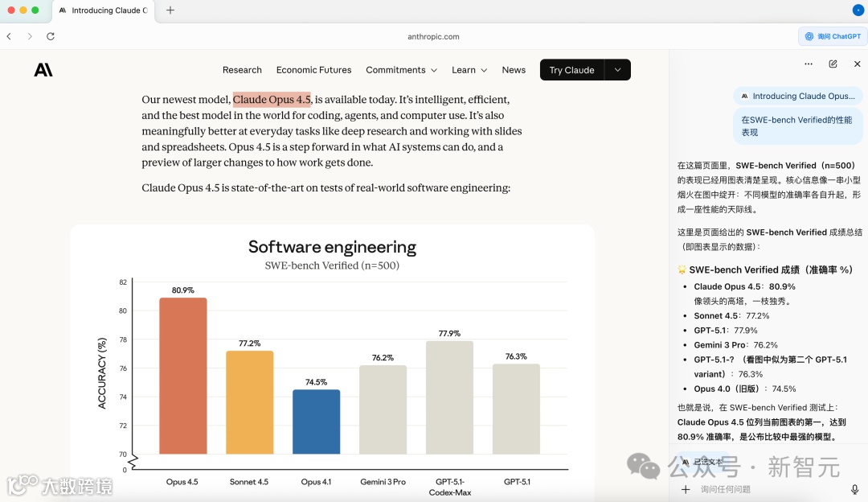The width and height of the screenshot is (868, 502).
Task: Click the Gemini 3 Pro: 76.2% bullet in the sidebar
Action: (x=735, y=344)
